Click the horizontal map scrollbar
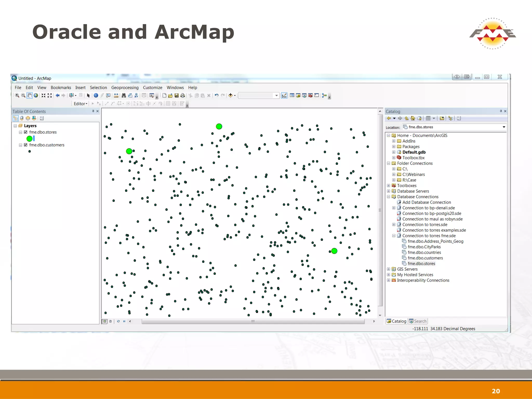 pyautogui.click(x=253, y=321)
